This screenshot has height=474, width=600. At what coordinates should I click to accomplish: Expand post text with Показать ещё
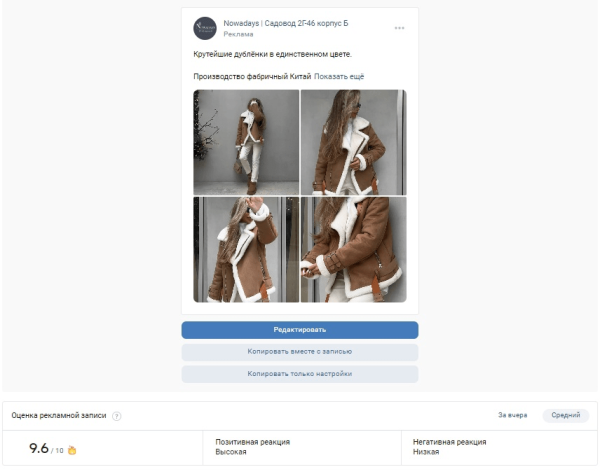click(x=339, y=77)
